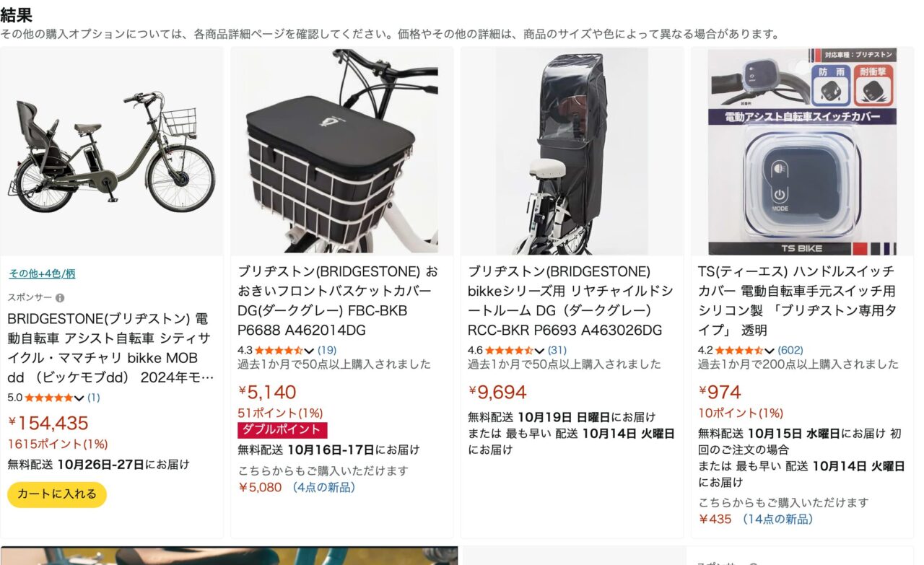The width and height of the screenshot is (924, 565).
Task: Open the bikke MOB dd star rating
Action: pyautogui.click(x=49, y=398)
